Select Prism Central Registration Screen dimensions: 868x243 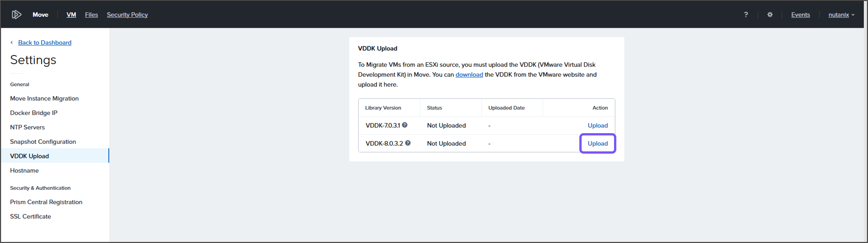46,202
